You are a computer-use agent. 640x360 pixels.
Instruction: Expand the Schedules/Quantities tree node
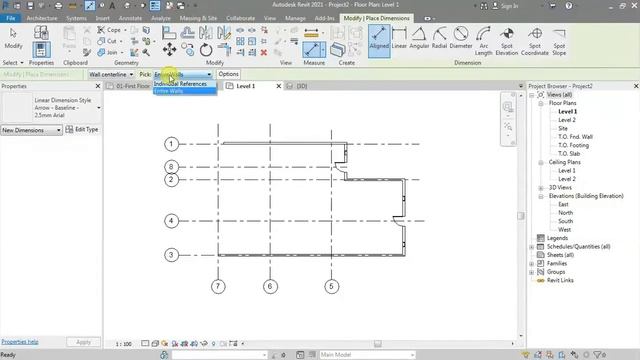click(x=532, y=247)
